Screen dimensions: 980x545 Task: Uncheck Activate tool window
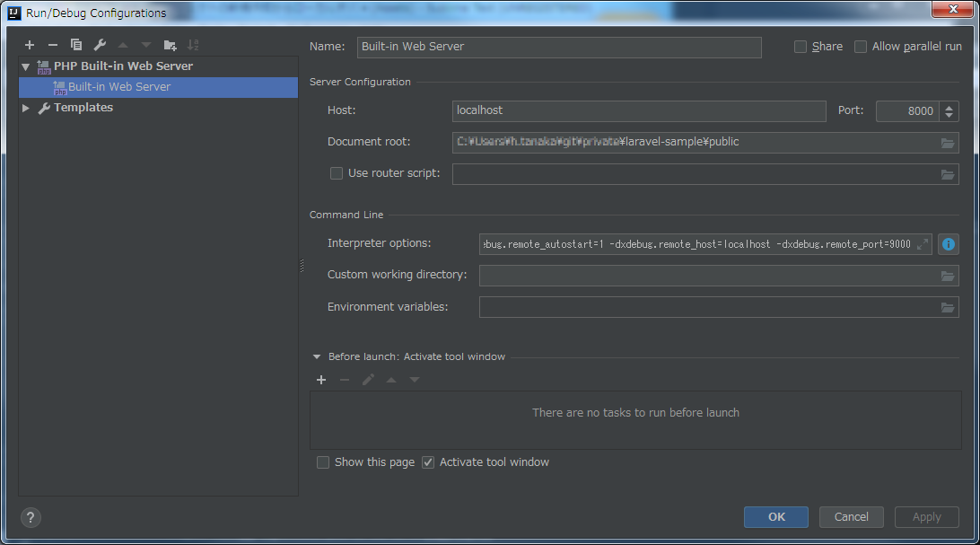[428, 462]
